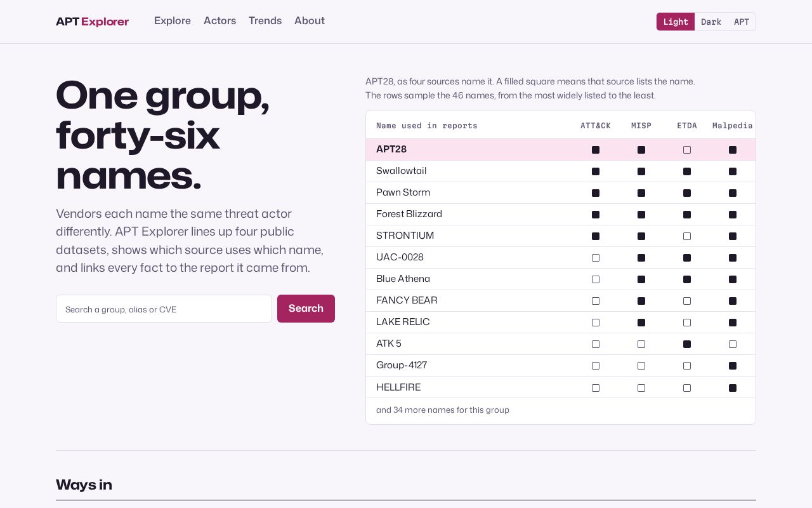Viewport: 812px width, 508px height.
Task: Click the empty ATT&CK square for UAC-0028
Action: click(596, 258)
